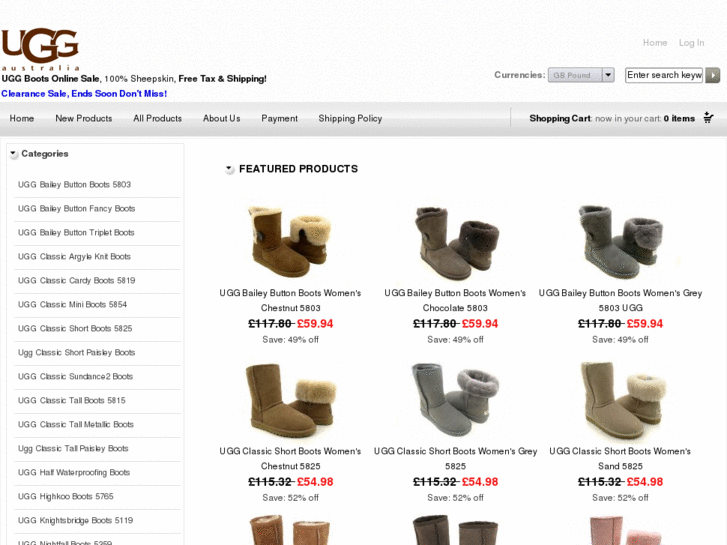Open New Products menu item
Image resolution: width=727 pixels, height=545 pixels.
point(84,118)
